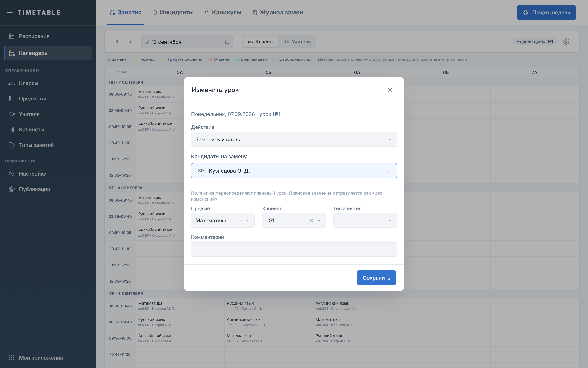Switch view to Учителя
This screenshot has height=368, width=588.
[x=297, y=42]
